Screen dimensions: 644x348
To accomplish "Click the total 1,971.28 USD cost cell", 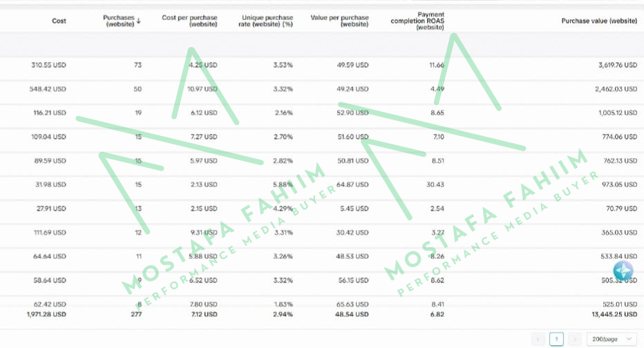I will click(x=46, y=314).
